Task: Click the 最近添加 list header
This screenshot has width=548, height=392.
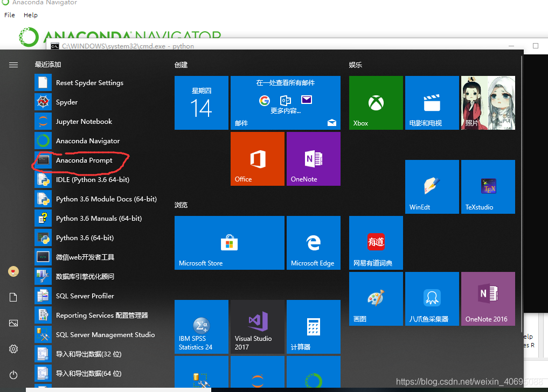Action: click(48, 65)
